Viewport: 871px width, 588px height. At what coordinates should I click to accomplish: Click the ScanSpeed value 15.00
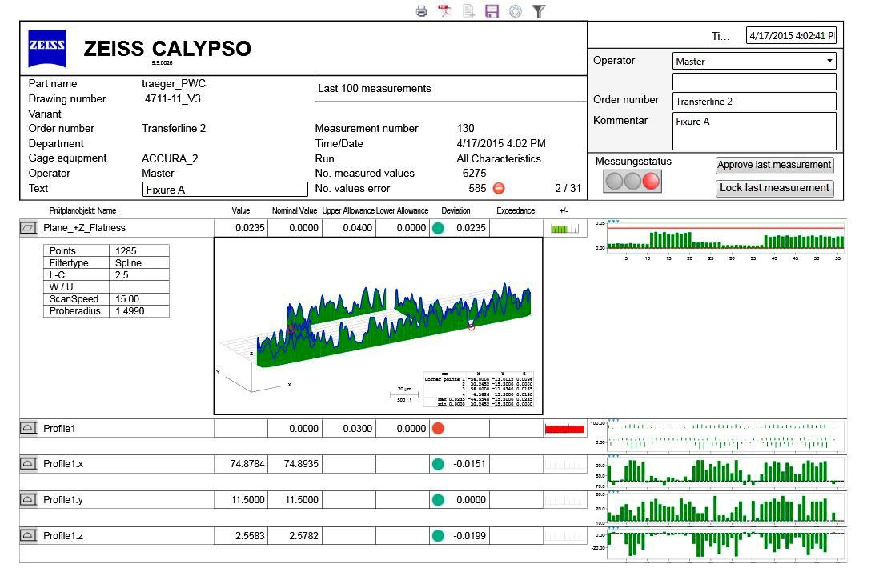click(127, 298)
